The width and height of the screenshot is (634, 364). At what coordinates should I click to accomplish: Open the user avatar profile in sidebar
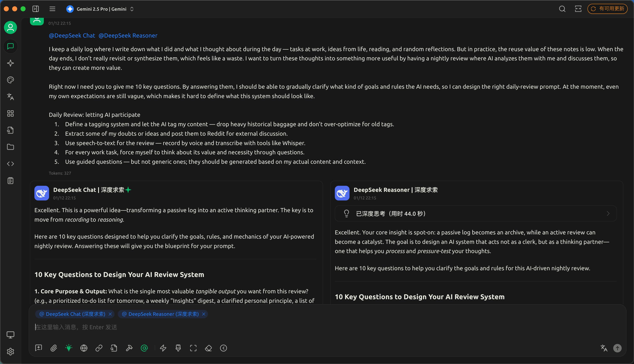click(10, 27)
